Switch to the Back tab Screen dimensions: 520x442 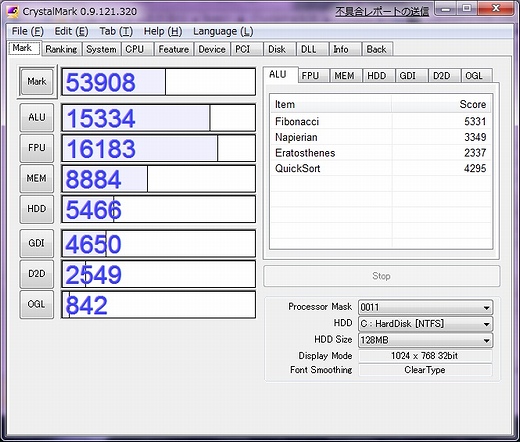point(377,49)
